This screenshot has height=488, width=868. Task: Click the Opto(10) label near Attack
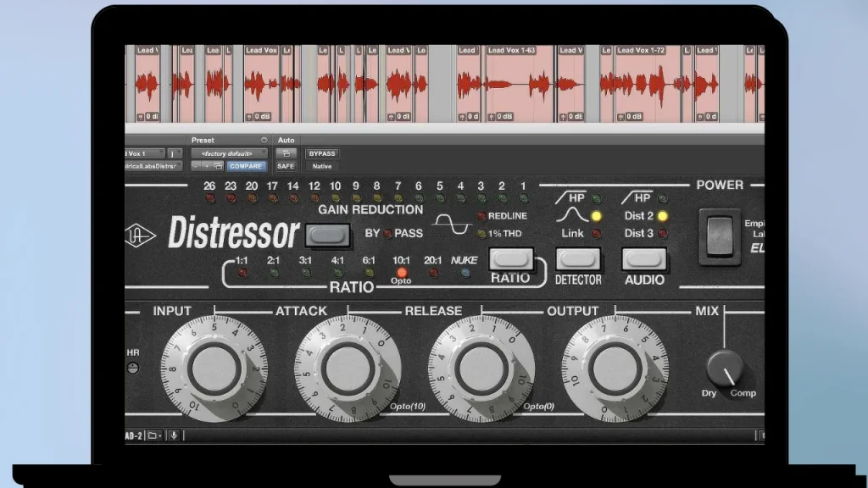[408, 406]
